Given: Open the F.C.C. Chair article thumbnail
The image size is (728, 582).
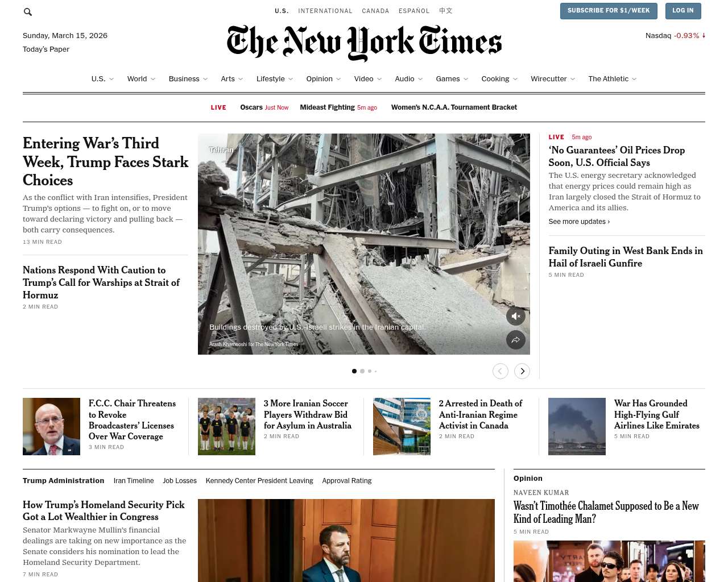Looking at the screenshot, I should coord(51,426).
